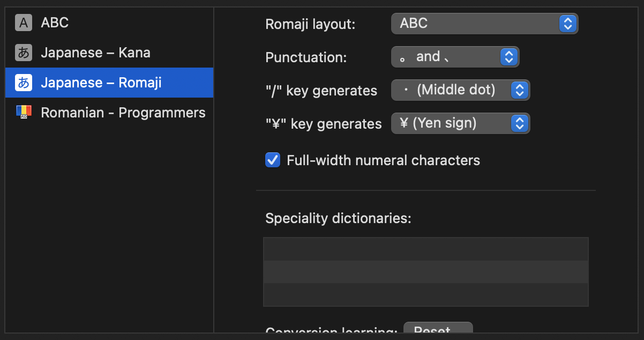This screenshot has height=340, width=644.
Task: Click the Romanian flag icon
Action: tap(24, 112)
